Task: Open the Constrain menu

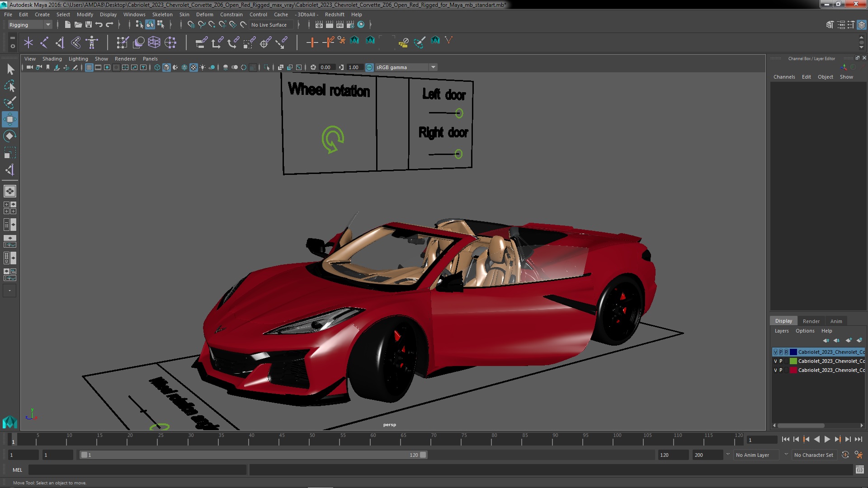Action: [231, 14]
